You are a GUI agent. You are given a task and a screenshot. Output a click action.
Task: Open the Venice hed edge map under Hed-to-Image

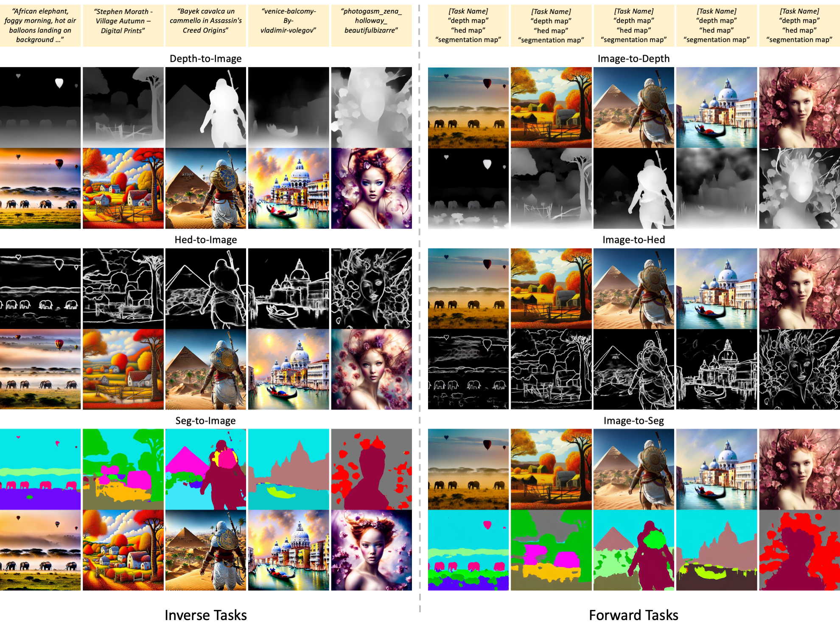[x=288, y=288]
